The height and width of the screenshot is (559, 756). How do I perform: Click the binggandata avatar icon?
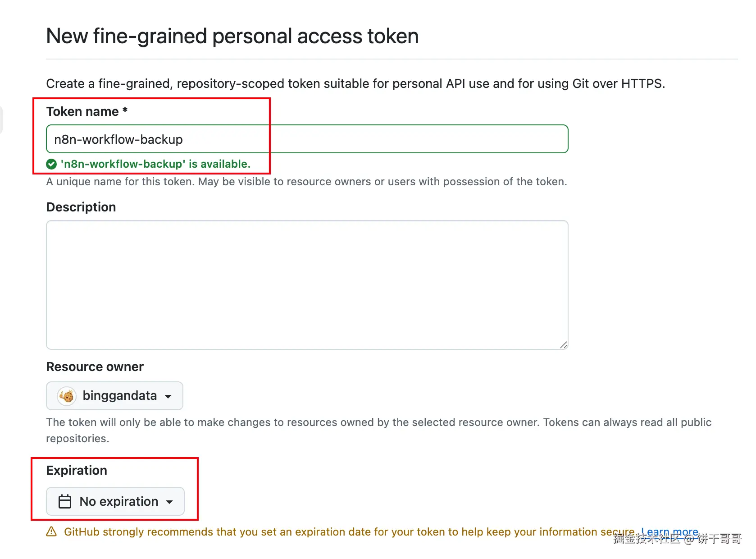[x=67, y=396]
